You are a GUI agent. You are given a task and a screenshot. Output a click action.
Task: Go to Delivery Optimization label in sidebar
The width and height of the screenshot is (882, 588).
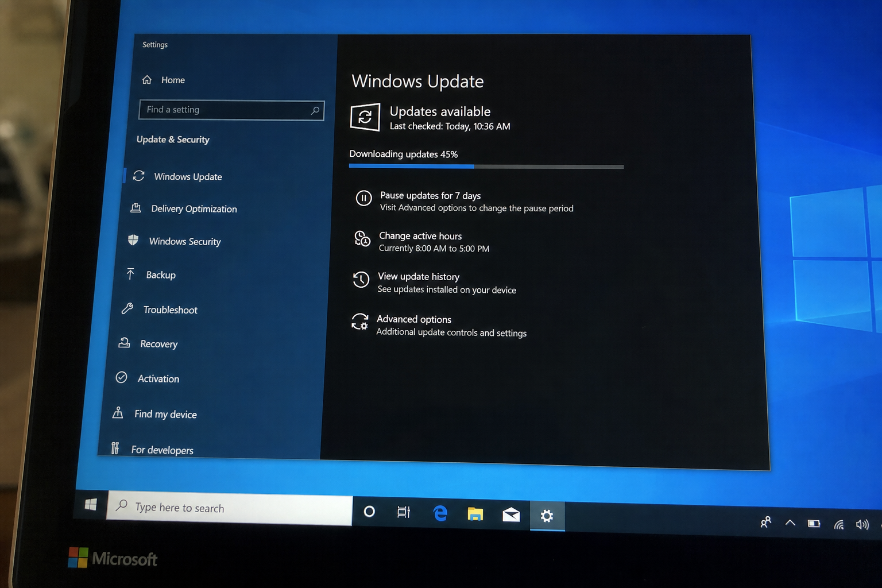click(x=194, y=209)
